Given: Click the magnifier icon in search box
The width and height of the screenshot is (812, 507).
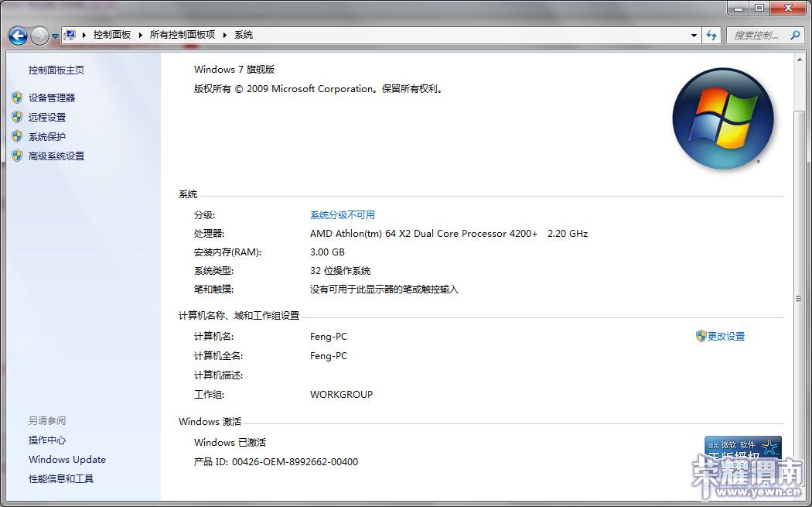Looking at the screenshot, I should (794, 35).
